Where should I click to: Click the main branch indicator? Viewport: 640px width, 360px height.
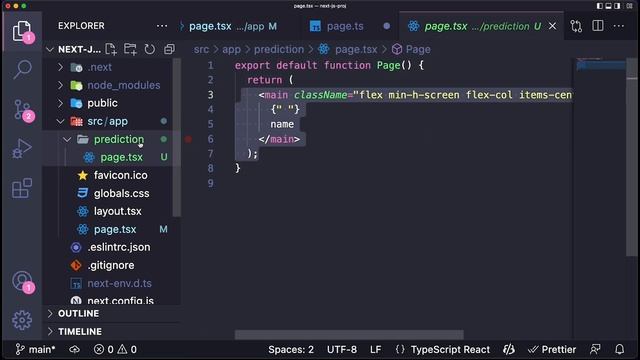pos(35,349)
